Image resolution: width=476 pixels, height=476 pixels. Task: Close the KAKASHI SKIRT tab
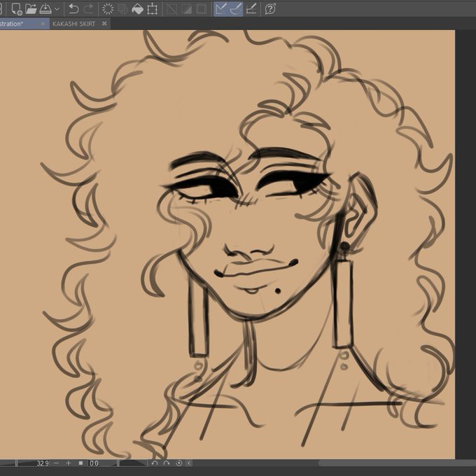tap(104, 23)
